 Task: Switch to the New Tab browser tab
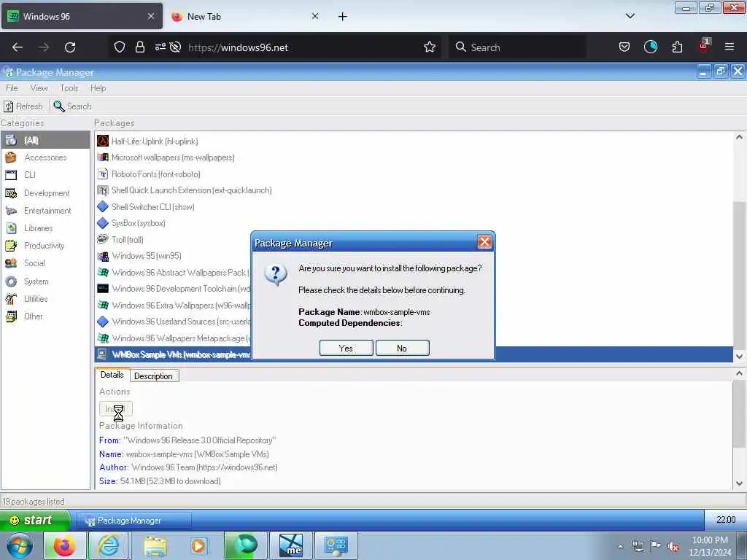point(244,17)
